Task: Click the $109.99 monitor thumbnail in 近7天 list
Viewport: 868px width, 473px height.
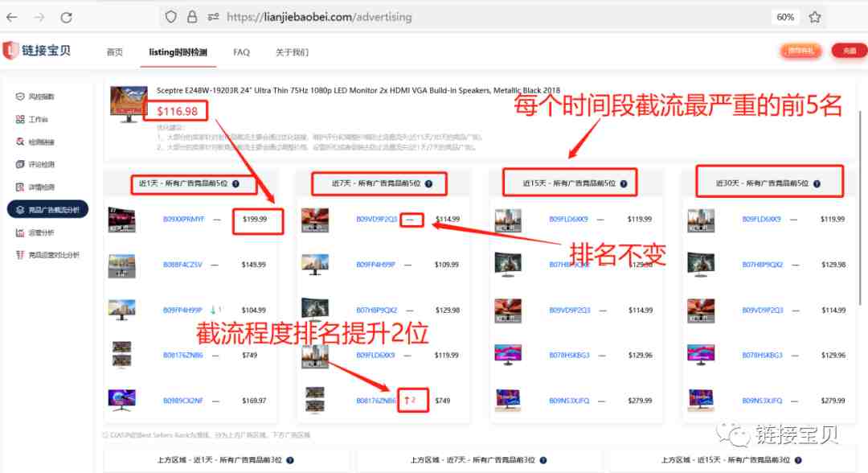Action: 315,265
